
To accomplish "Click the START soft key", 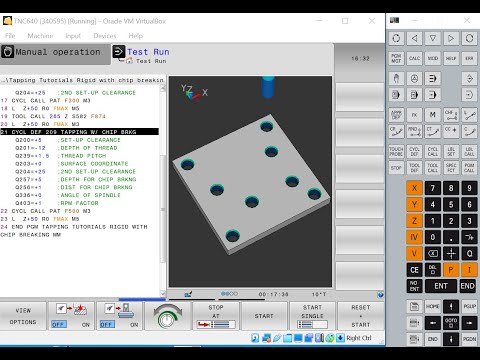I will (x=264, y=316).
